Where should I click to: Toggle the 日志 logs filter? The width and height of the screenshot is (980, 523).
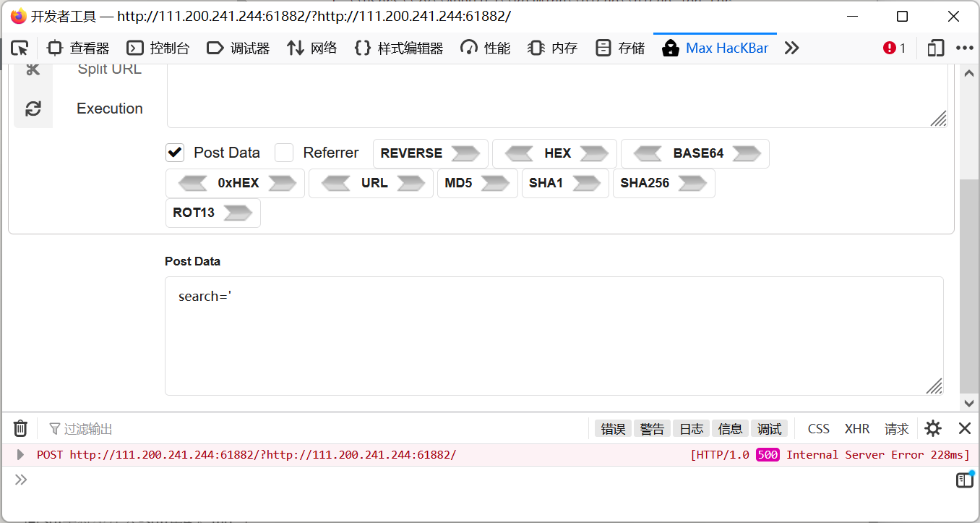(x=692, y=429)
